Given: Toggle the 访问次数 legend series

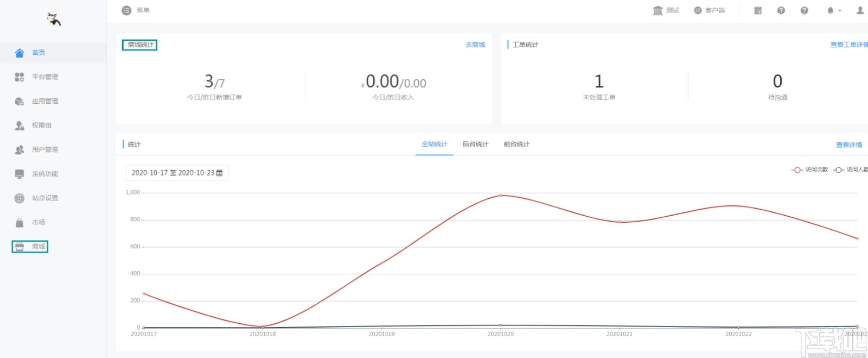Looking at the screenshot, I should pyautogui.click(x=809, y=170).
